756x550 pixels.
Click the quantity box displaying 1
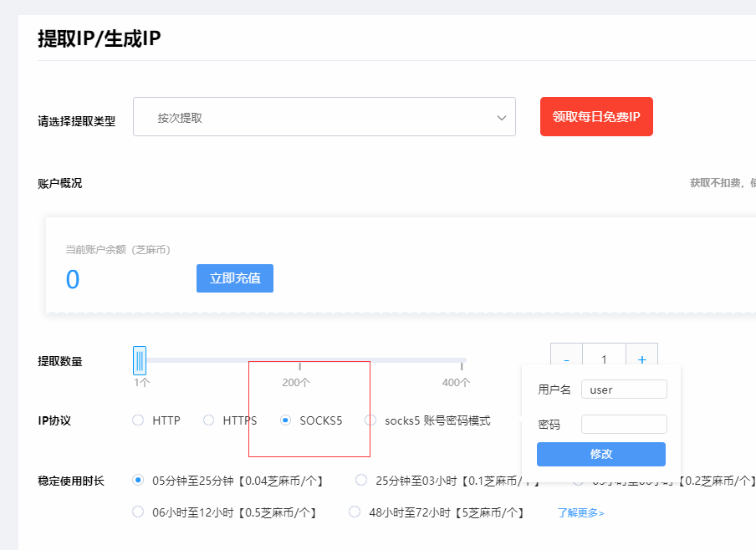(604, 359)
